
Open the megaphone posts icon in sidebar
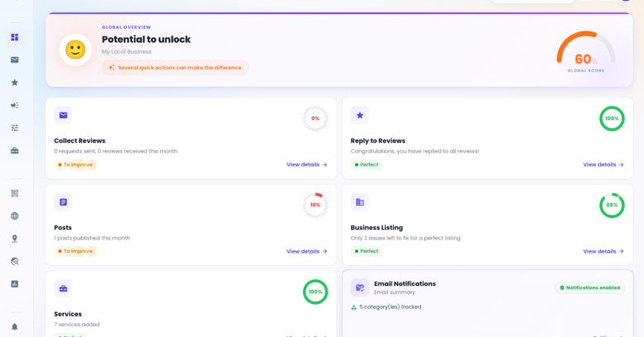tap(15, 105)
